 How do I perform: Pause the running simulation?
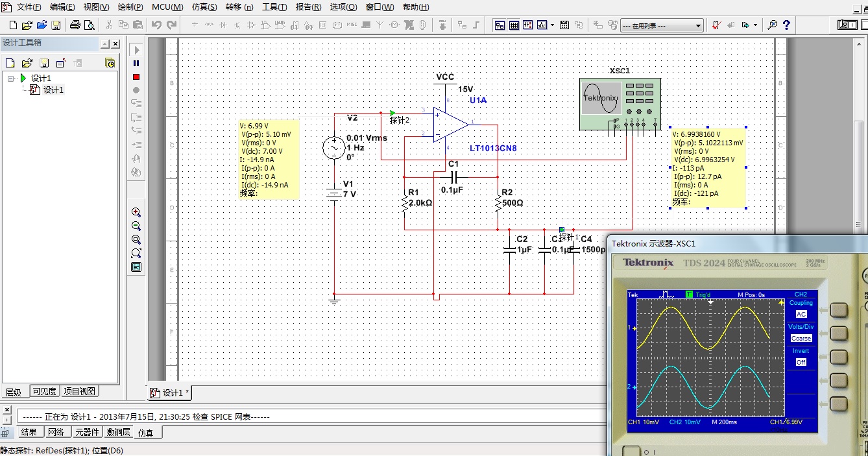136,64
